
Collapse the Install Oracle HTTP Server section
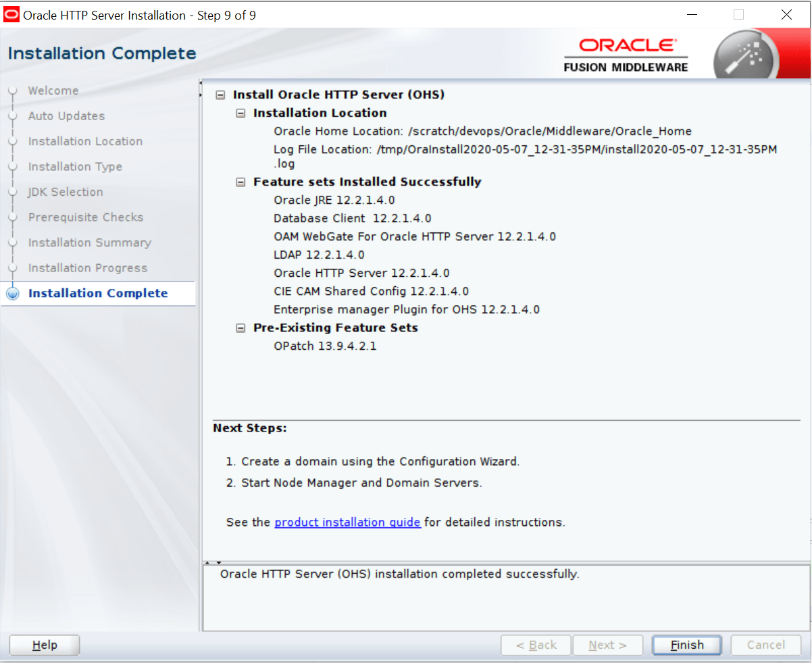point(220,95)
